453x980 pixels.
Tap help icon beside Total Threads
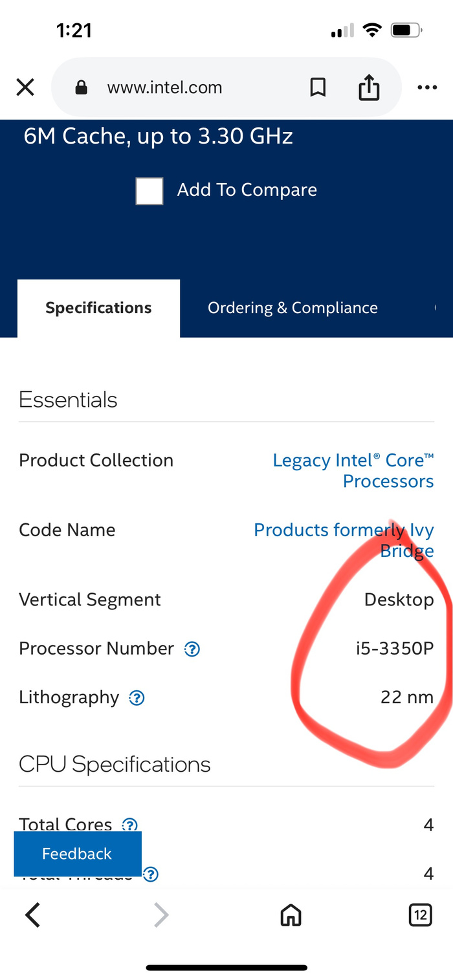click(x=151, y=875)
